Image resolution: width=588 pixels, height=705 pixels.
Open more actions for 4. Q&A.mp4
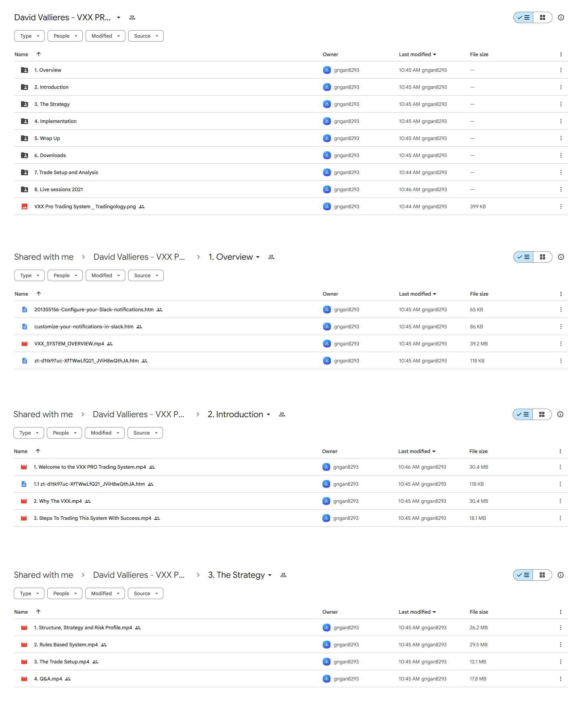coord(561,679)
